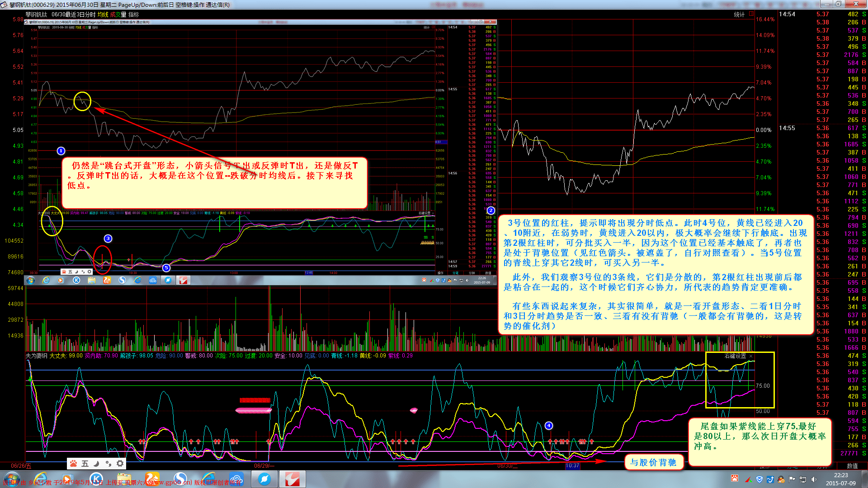The height and width of the screenshot is (488, 868).
Task: Click the blue arrow tray icon
Action: 770,479
